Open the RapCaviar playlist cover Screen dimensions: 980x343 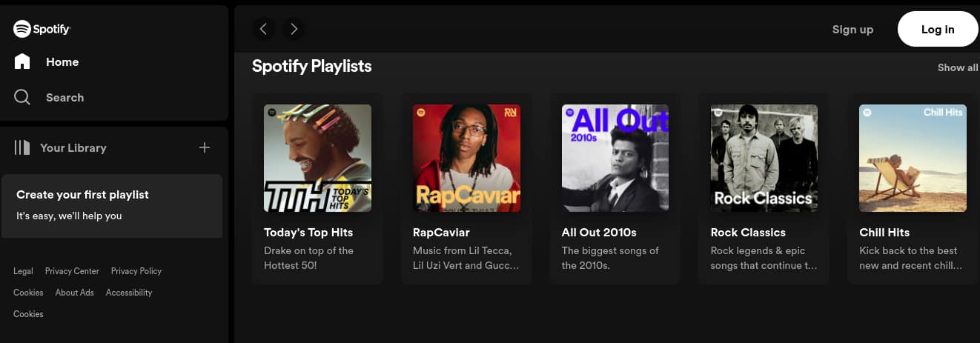(x=466, y=158)
